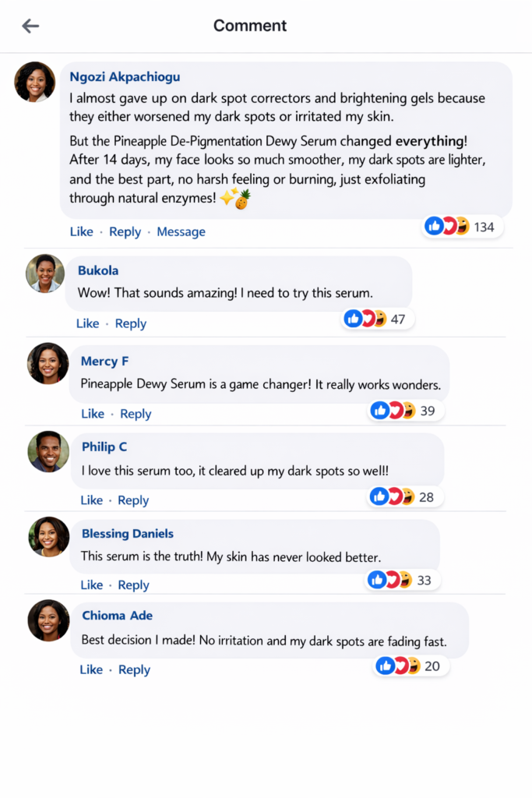Screen dimensions: 532x798
Task: Reply to Mercy F's comment
Action: [x=136, y=414]
